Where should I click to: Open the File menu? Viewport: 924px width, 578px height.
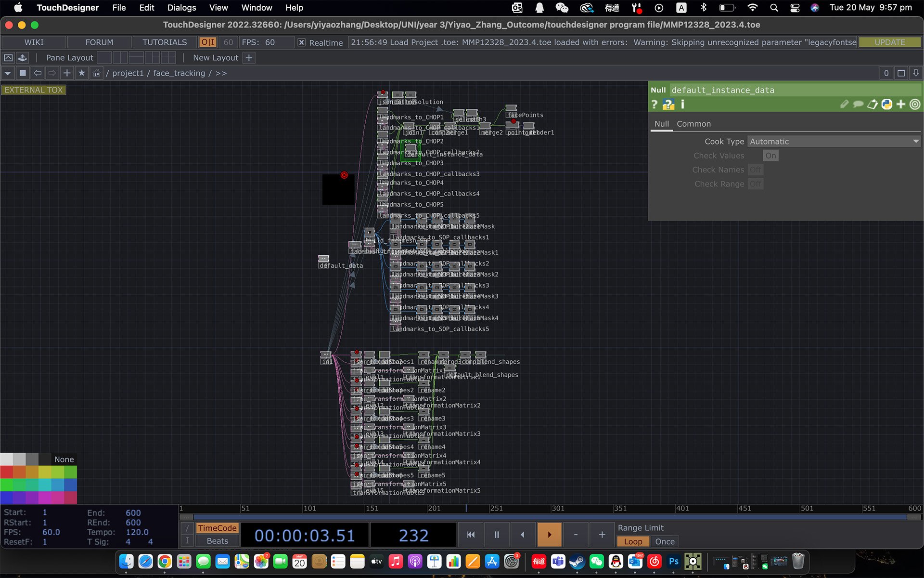119,8
